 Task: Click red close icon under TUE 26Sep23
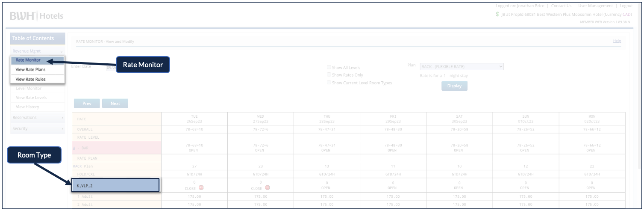point(201,187)
